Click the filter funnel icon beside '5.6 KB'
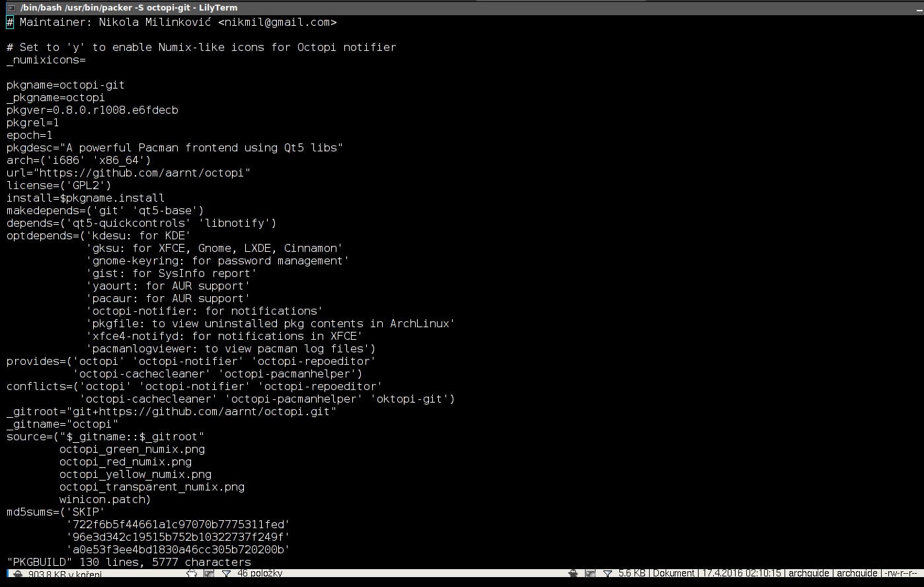924x587 pixels. coord(607,574)
